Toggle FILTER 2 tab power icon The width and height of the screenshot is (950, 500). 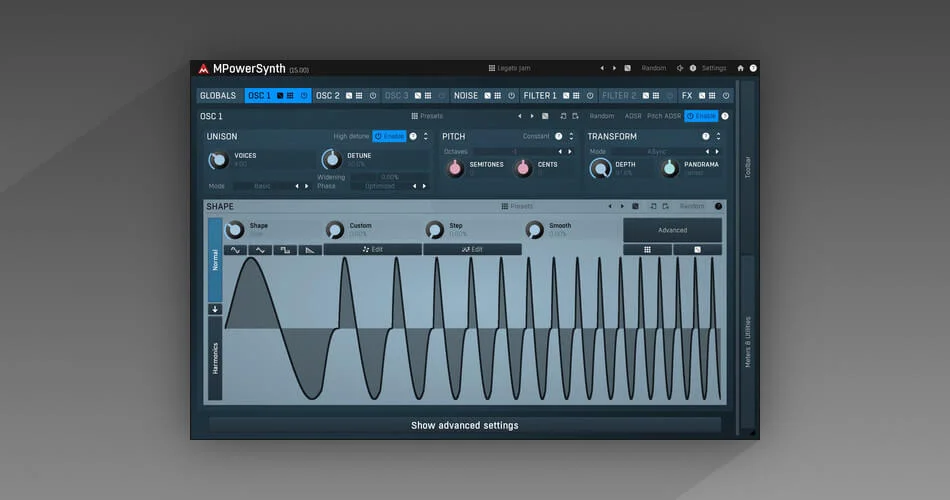pyautogui.click(x=669, y=96)
